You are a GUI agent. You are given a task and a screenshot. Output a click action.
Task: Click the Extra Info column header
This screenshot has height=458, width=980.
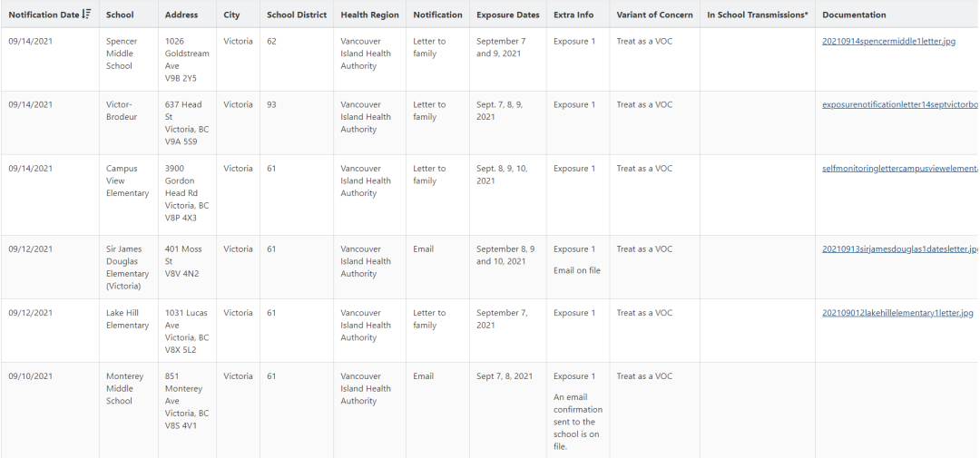point(573,15)
